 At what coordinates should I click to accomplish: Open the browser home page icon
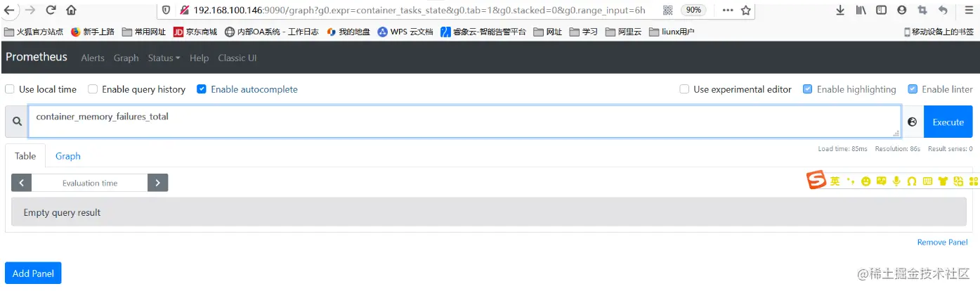point(71,10)
